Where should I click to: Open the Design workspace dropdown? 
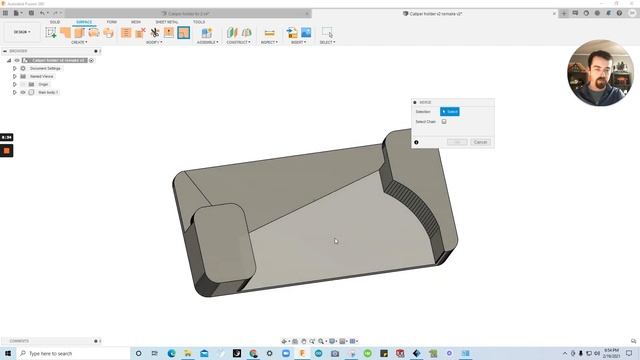click(22, 32)
